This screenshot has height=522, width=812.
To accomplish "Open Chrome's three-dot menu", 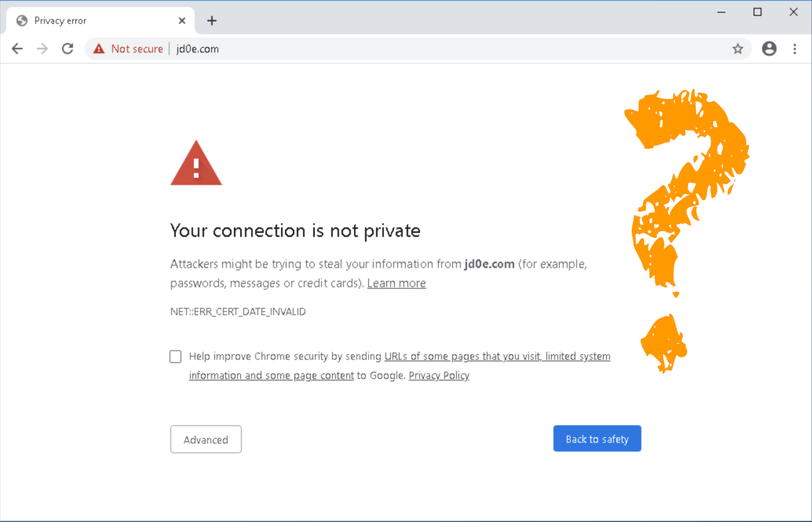I will click(x=795, y=49).
